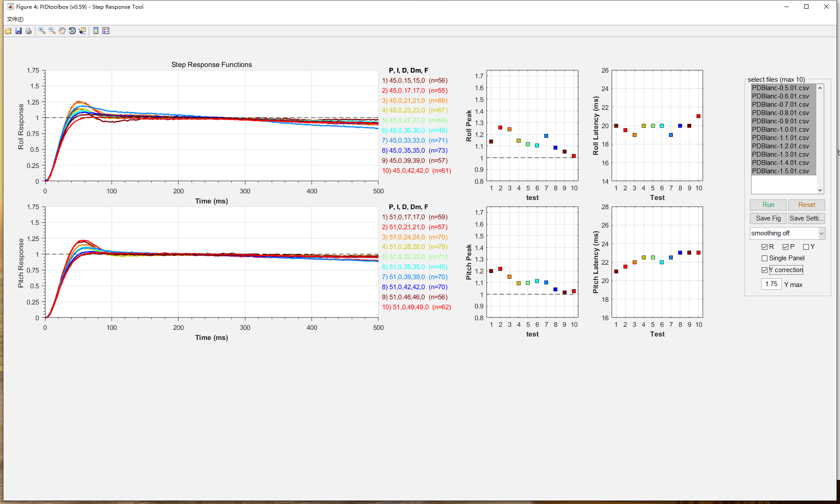Click the file list scroll-up arrow
The height and width of the screenshot is (504, 840).
(x=820, y=88)
